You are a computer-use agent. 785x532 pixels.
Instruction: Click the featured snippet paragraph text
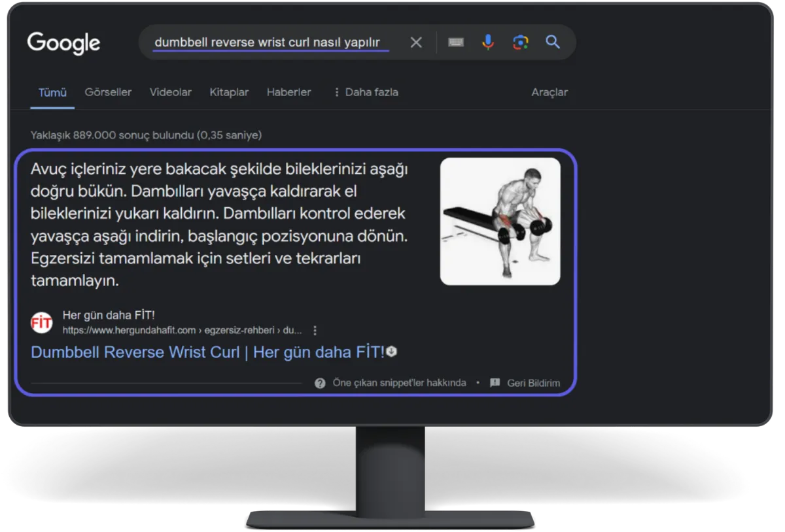(x=220, y=225)
